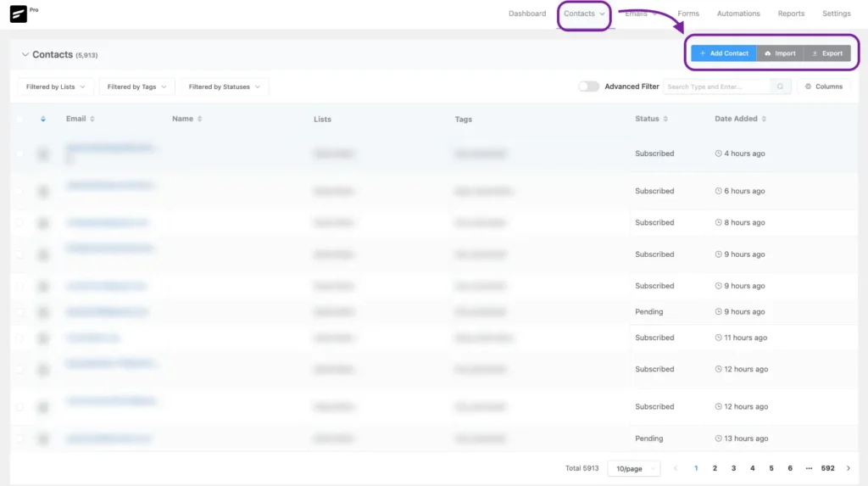Screen dimensions: 868x486
Task: Go to page 4
Action: [x=753, y=468]
